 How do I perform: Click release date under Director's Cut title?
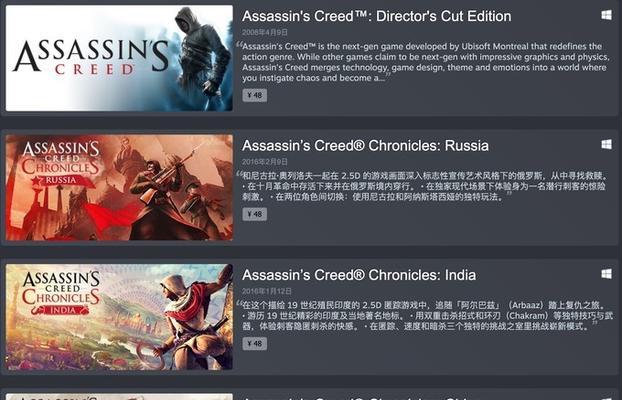(x=265, y=32)
